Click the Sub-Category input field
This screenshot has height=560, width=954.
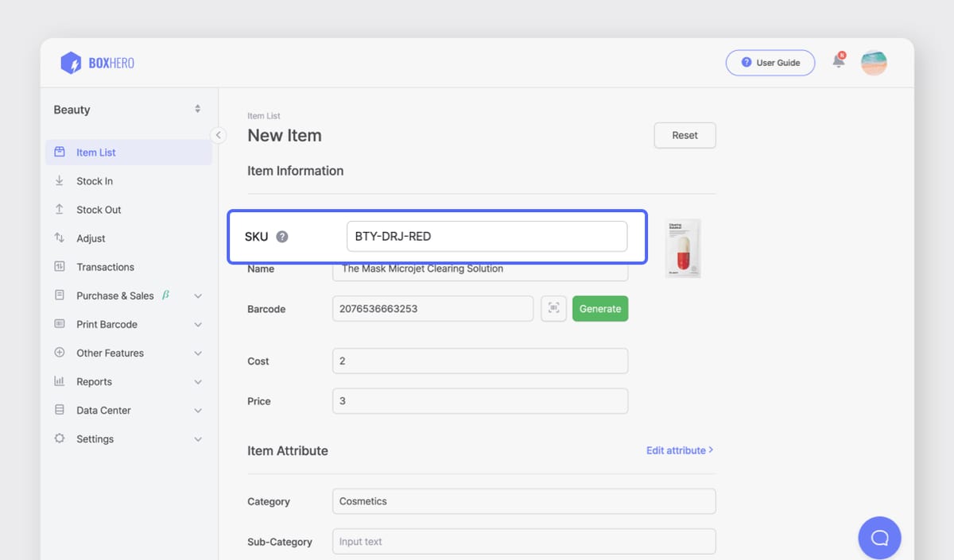[x=524, y=541]
